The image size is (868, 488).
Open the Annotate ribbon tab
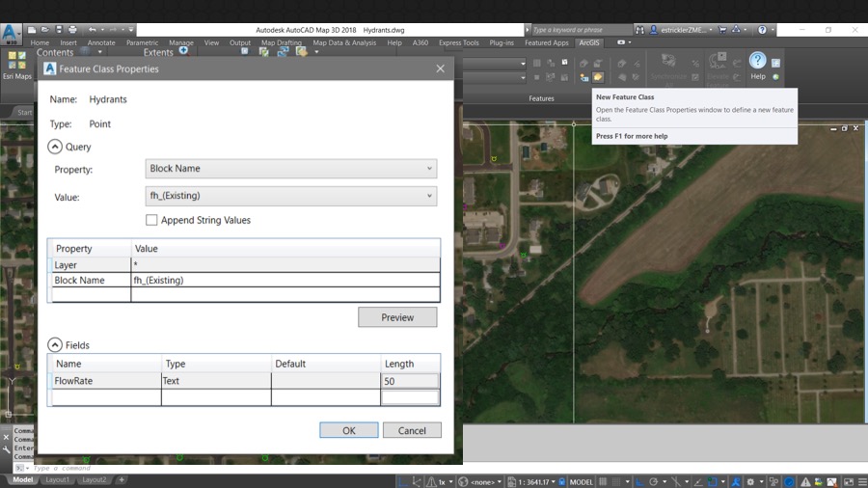(101, 42)
